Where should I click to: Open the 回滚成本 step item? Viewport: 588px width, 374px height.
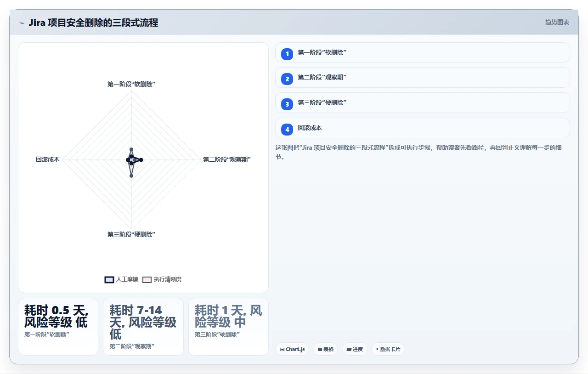click(422, 128)
